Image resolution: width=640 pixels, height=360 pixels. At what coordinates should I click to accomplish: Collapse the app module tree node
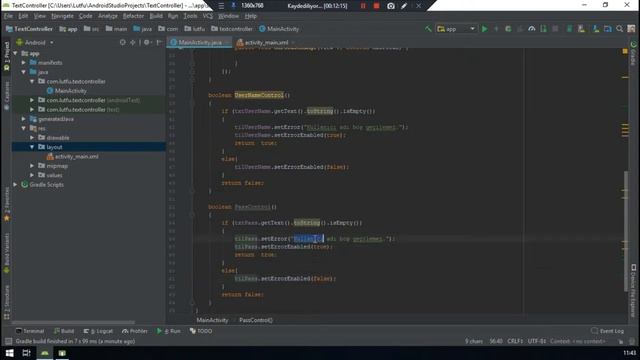[x=16, y=53]
